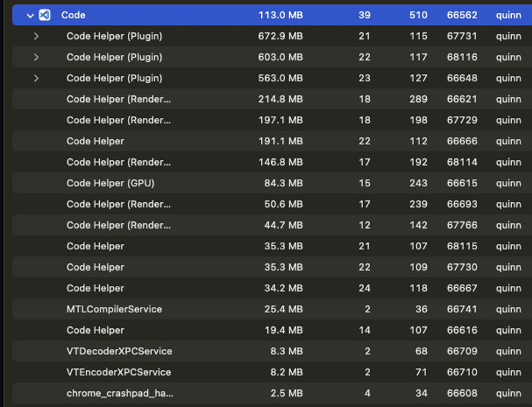Viewport: 532px width, 407px height.
Task: Select the Code Helper (GPU) process
Action: (x=110, y=183)
